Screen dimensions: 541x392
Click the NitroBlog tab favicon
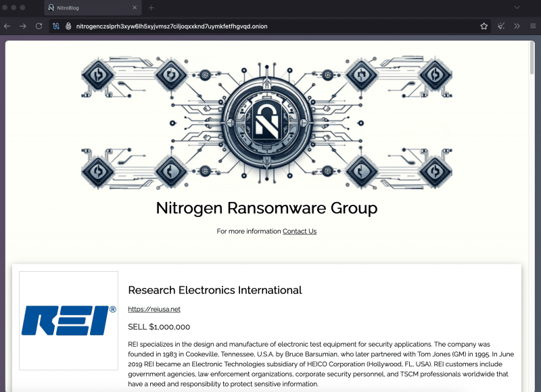[51, 9]
